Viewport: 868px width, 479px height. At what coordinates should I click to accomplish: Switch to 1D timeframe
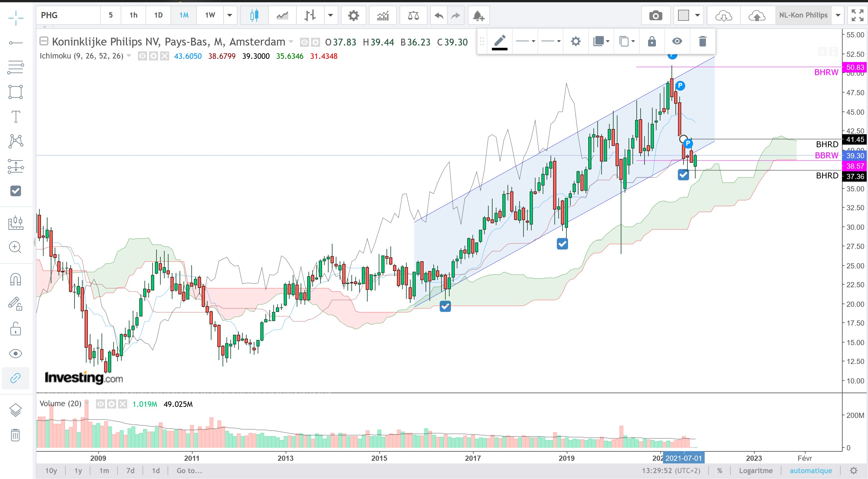pyautogui.click(x=158, y=15)
